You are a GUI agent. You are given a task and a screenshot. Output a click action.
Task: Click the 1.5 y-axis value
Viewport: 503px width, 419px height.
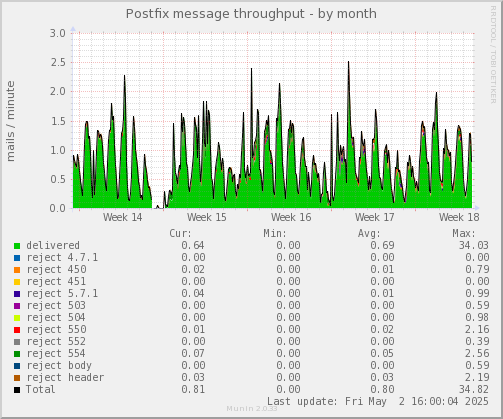pos(58,121)
